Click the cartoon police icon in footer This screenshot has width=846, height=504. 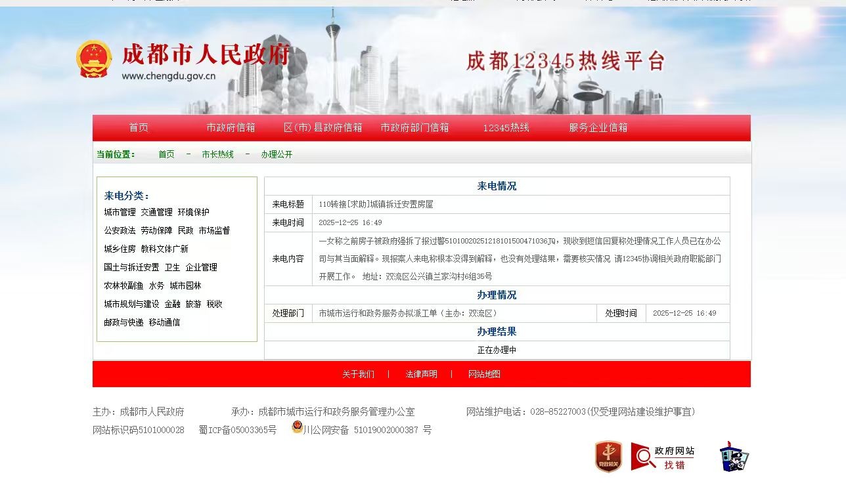734,457
